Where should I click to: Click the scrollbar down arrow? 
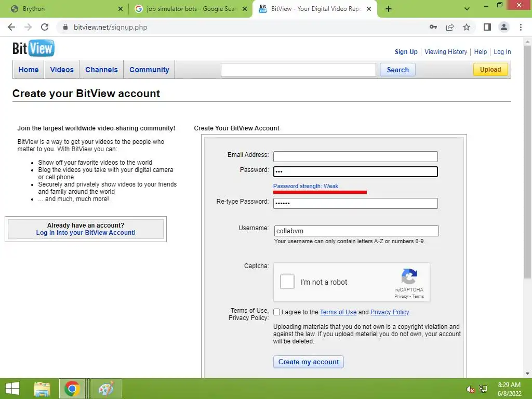point(528,374)
